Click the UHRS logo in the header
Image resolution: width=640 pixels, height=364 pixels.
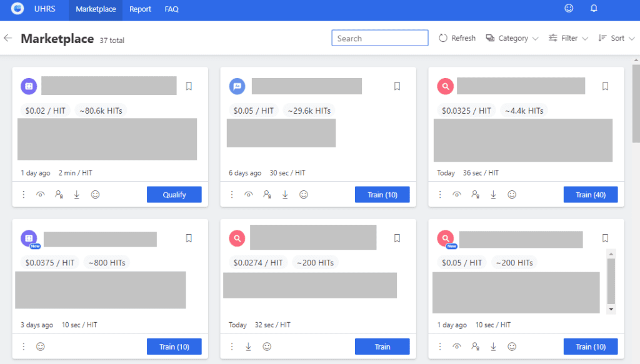point(17,9)
